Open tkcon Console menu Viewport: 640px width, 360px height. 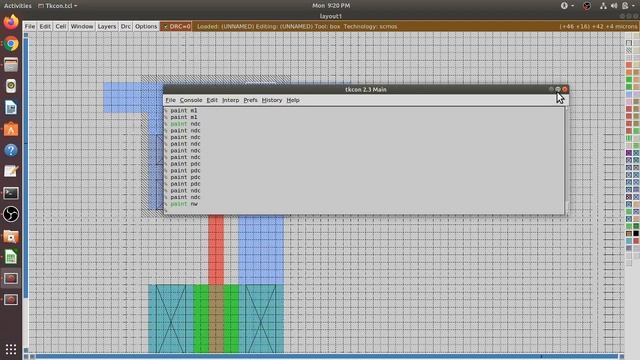[191, 100]
